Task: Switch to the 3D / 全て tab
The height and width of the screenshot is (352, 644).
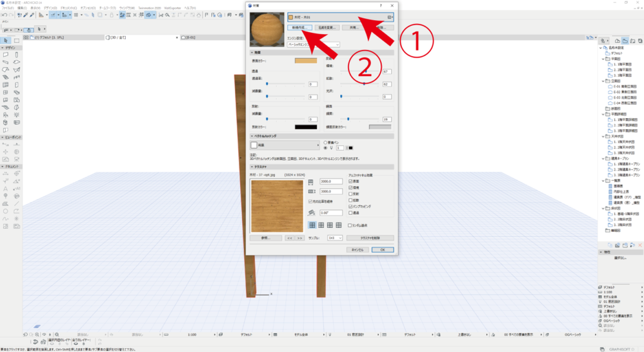Action: coord(142,37)
